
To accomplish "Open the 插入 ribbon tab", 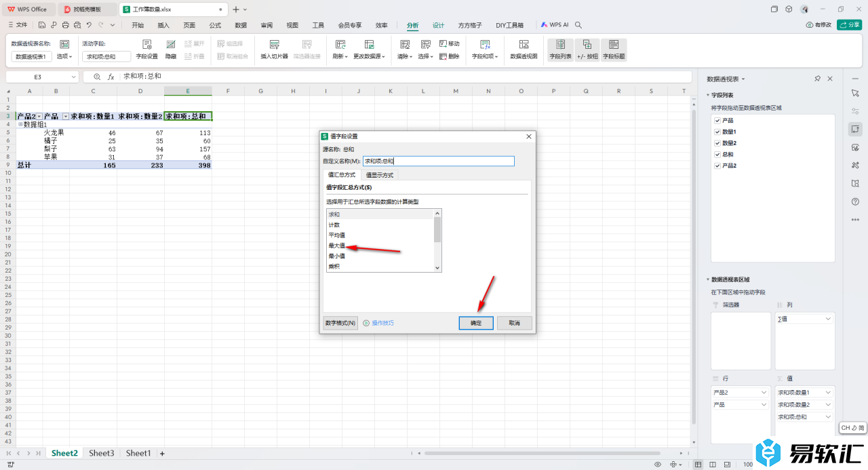I will (x=163, y=25).
